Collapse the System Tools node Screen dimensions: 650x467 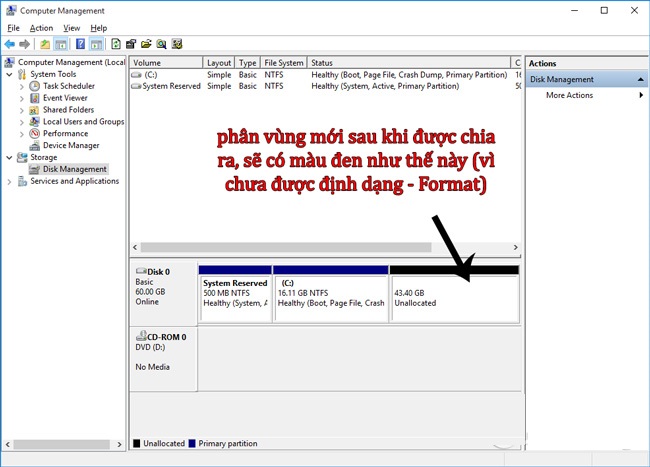pos(10,74)
